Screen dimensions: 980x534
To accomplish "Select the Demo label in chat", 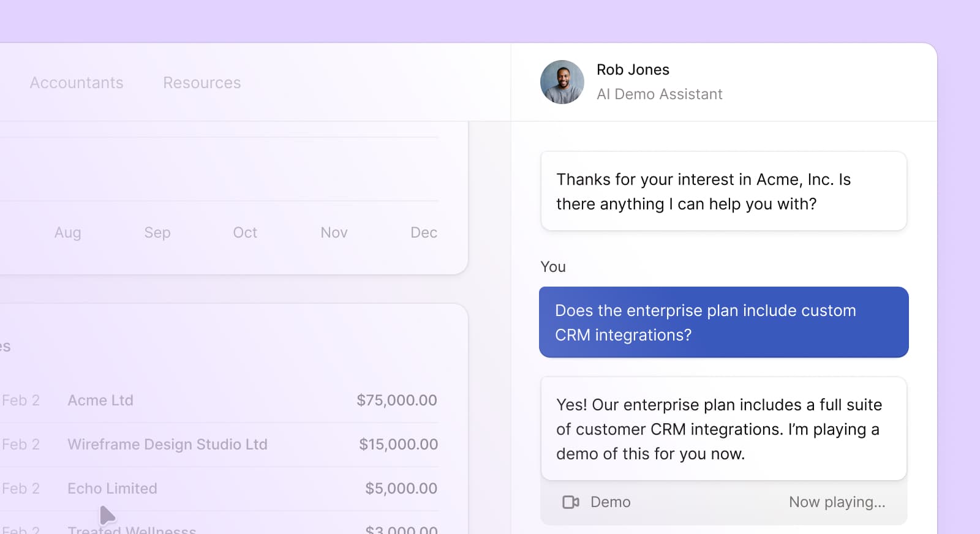I will (x=610, y=502).
